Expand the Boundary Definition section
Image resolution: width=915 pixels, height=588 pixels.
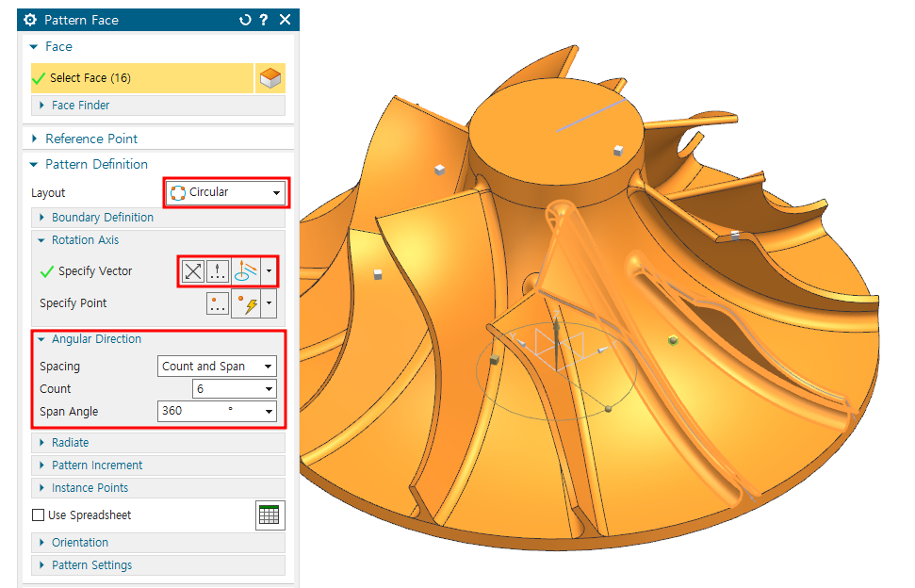(102, 218)
